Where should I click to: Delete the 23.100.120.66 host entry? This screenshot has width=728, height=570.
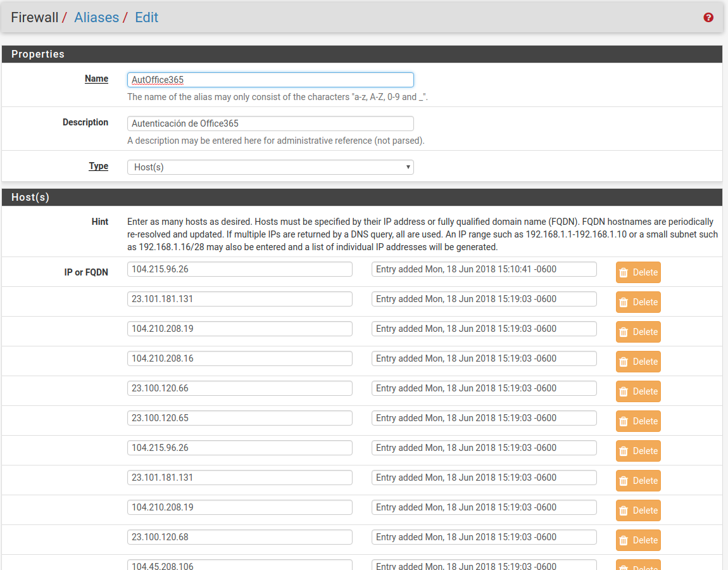tap(638, 391)
